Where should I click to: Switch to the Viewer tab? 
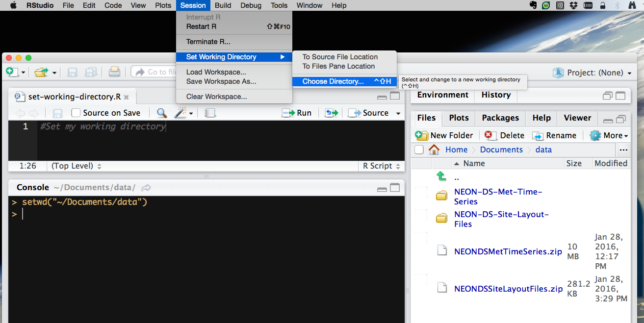577,118
